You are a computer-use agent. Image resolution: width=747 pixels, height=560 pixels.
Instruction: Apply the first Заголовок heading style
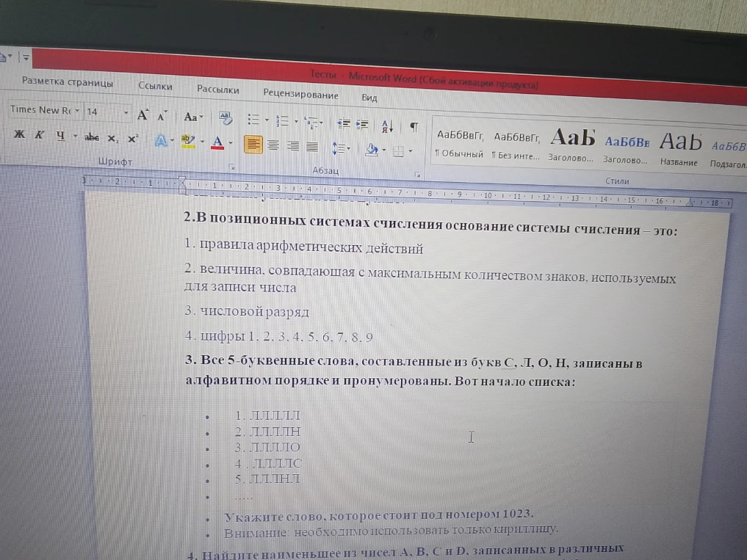(571, 146)
